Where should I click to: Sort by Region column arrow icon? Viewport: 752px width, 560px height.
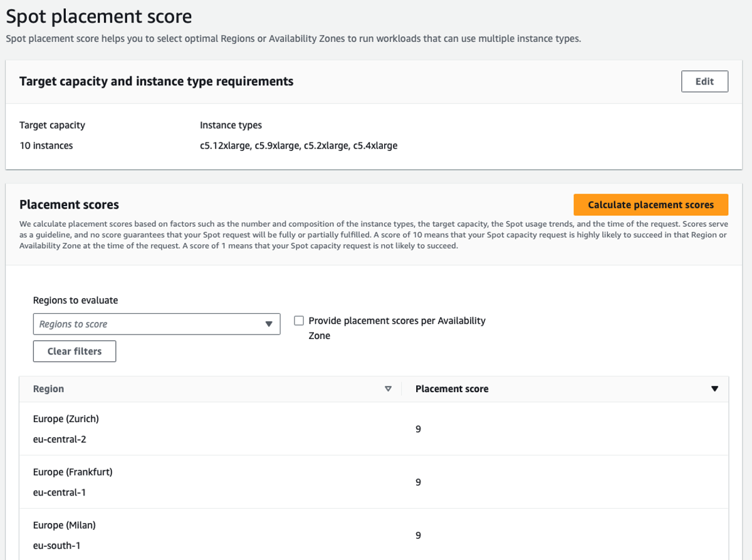(388, 389)
